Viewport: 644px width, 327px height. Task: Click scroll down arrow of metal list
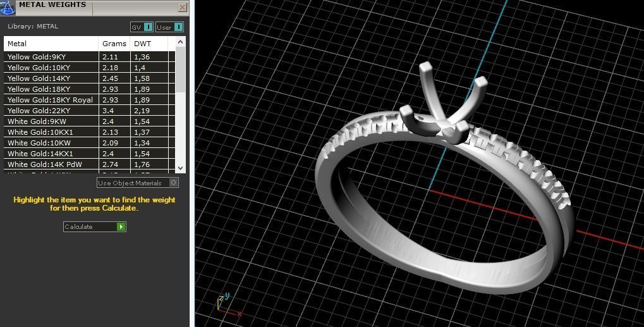tap(180, 168)
